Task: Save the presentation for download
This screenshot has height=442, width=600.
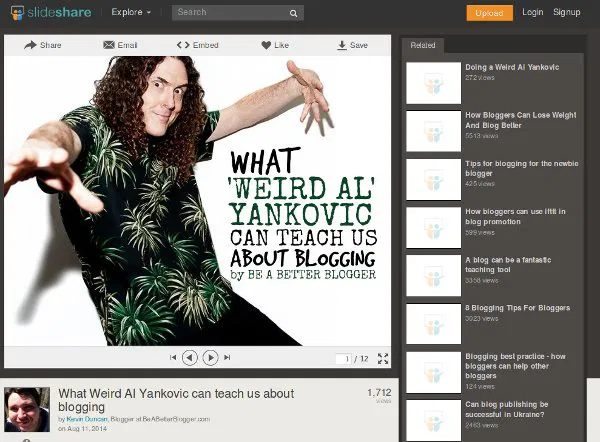Action: pos(353,45)
